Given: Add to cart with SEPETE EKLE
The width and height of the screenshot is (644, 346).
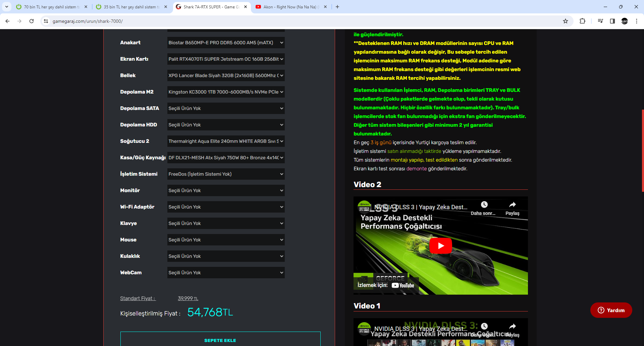Looking at the screenshot, I should tap(220, 339).
